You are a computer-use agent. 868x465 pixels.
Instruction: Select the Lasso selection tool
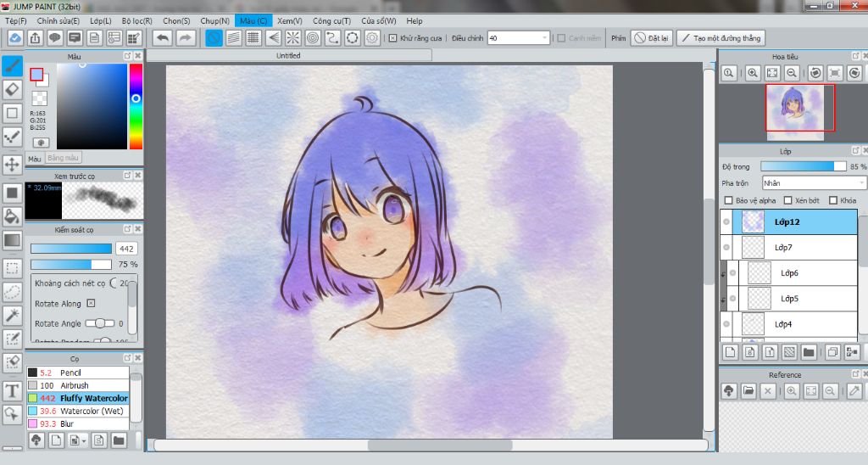tap(12, 292)
